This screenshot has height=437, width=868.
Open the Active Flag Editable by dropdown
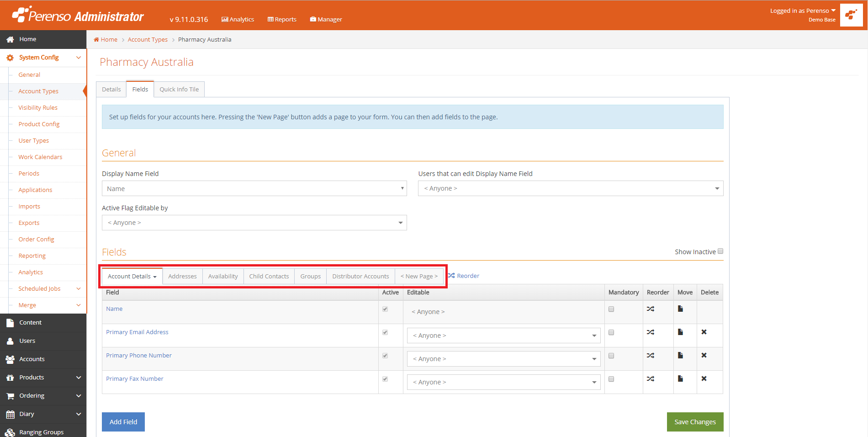tap(254, 223)
